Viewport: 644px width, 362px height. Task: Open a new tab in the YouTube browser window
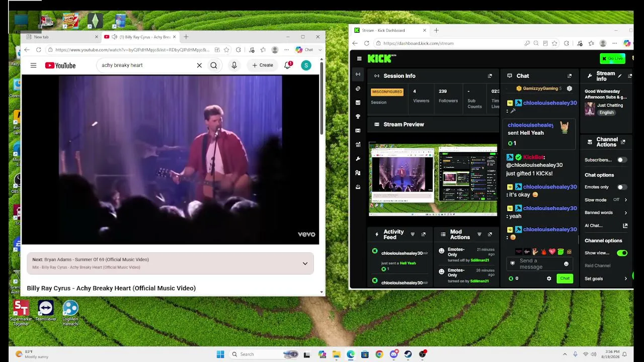click(186, 37)
